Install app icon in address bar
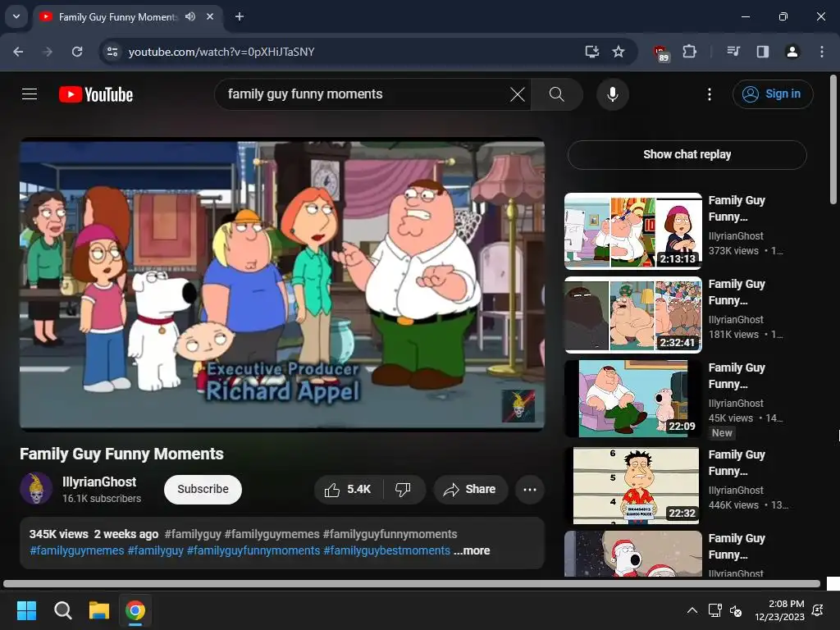The width and height of the screenshot is (840, 630). 592,52
